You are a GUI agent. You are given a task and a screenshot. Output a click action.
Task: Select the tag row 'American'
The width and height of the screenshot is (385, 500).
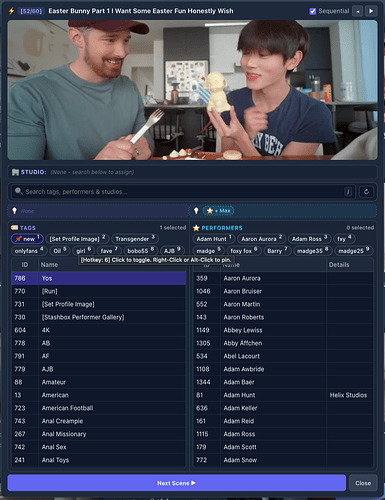click(x=99, y=395)
